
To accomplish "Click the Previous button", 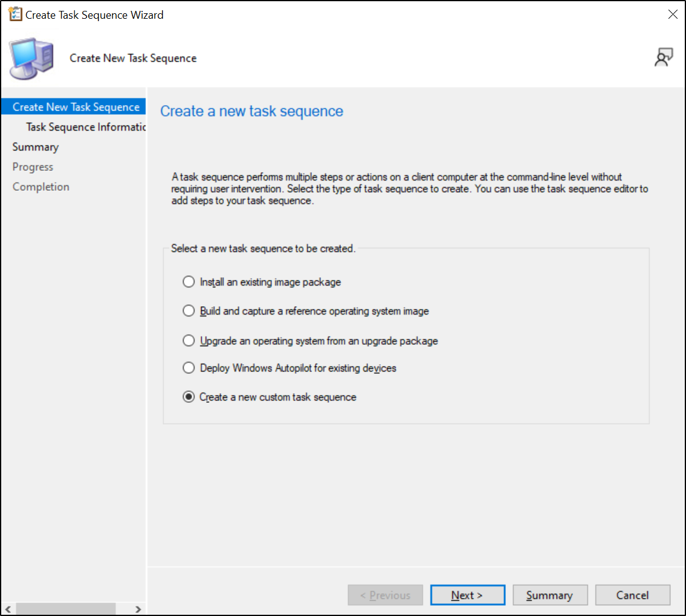I will [x=385, y=595].
